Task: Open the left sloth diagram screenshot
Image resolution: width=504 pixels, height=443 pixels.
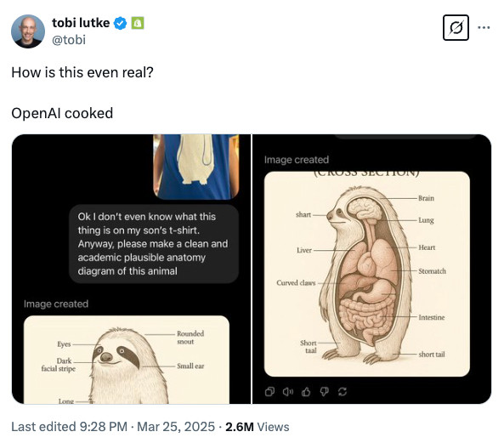Action: 131,269
